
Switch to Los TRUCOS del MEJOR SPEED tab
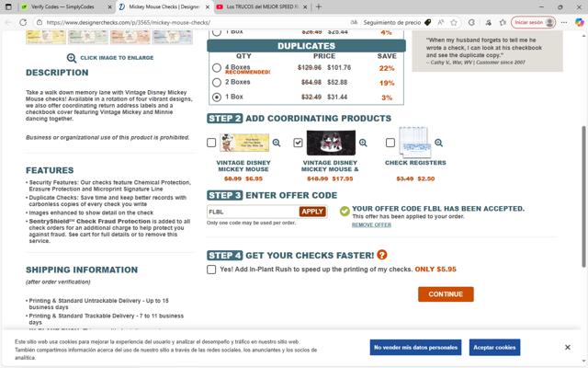pyautogui.click(x=262, y=6)
